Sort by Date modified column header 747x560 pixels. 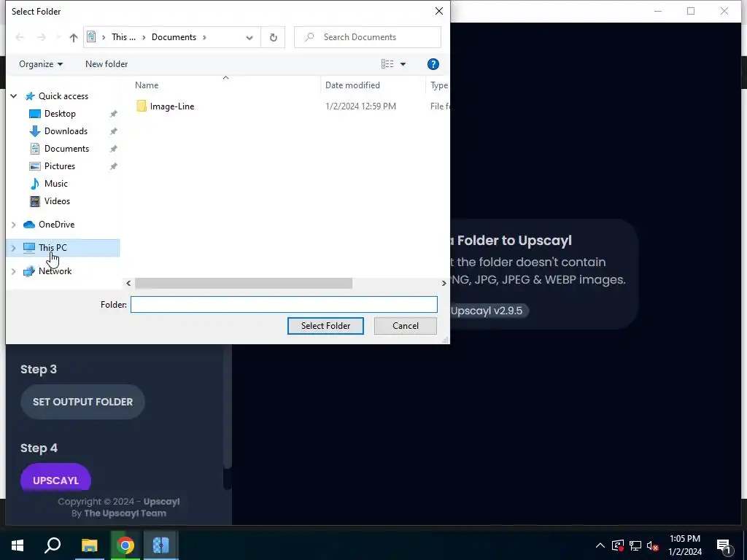click(x=373, y=85)
